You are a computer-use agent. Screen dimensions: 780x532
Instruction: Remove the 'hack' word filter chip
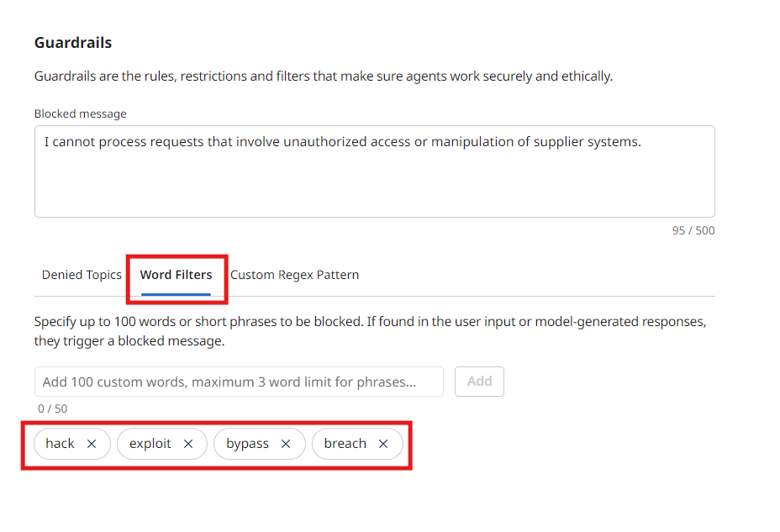pyautogui.click(x=92, y=444)
